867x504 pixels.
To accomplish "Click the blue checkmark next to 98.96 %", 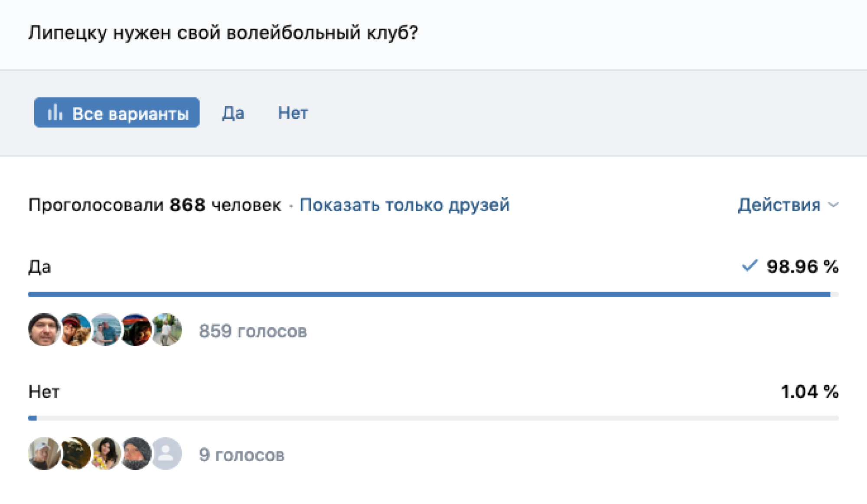I will [x=750, y=267].
